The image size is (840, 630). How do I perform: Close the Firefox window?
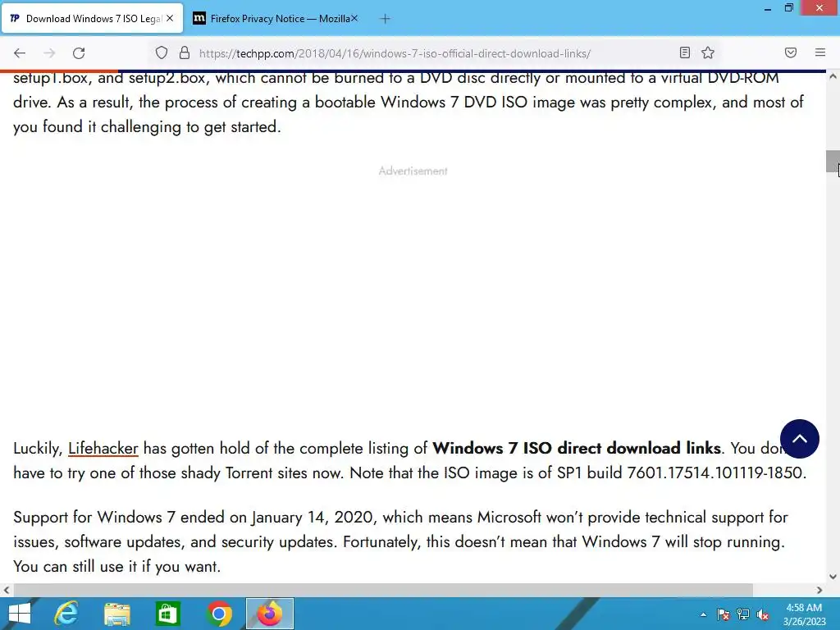tap(819, 8)
